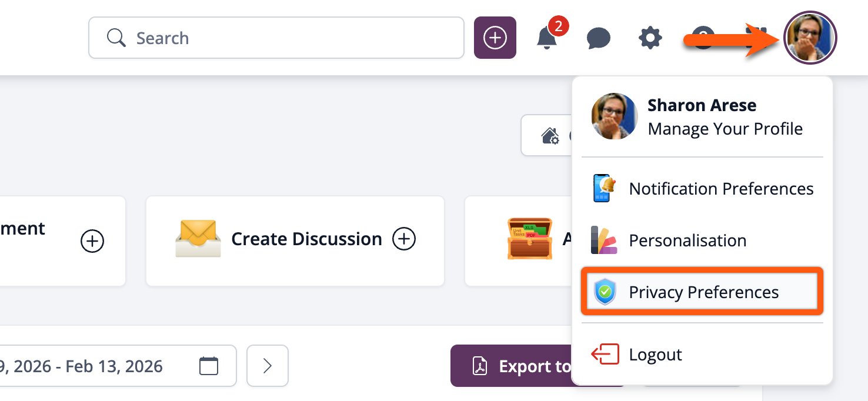This screenshot has width=868, height=401.
Task: Open the chat messages icon
Action: point(598,39)
